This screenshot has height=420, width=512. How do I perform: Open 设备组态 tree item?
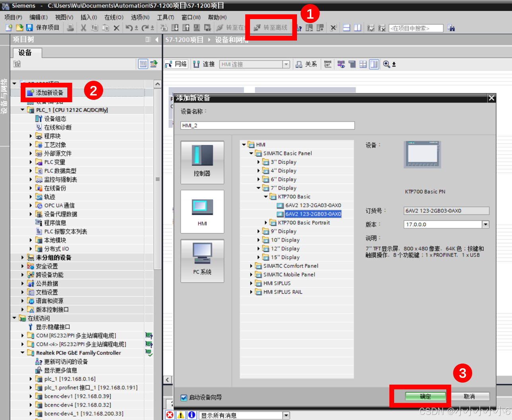point(51,119)
